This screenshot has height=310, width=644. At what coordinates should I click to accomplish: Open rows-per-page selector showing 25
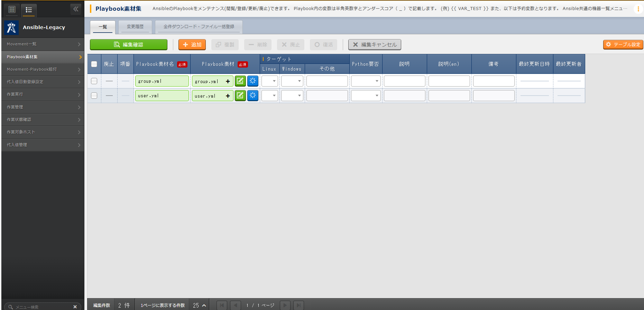pos(199,305)
